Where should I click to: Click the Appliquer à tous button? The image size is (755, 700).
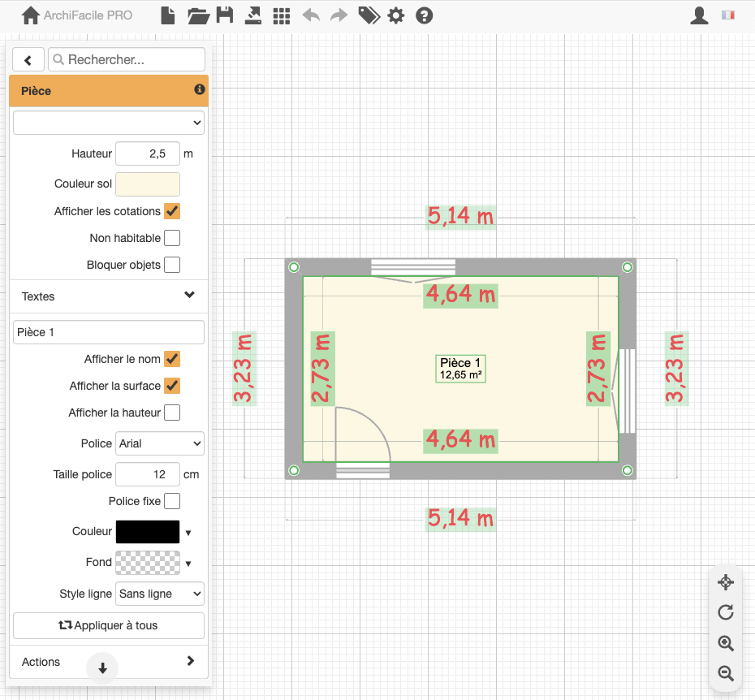(x=109, y=625)
